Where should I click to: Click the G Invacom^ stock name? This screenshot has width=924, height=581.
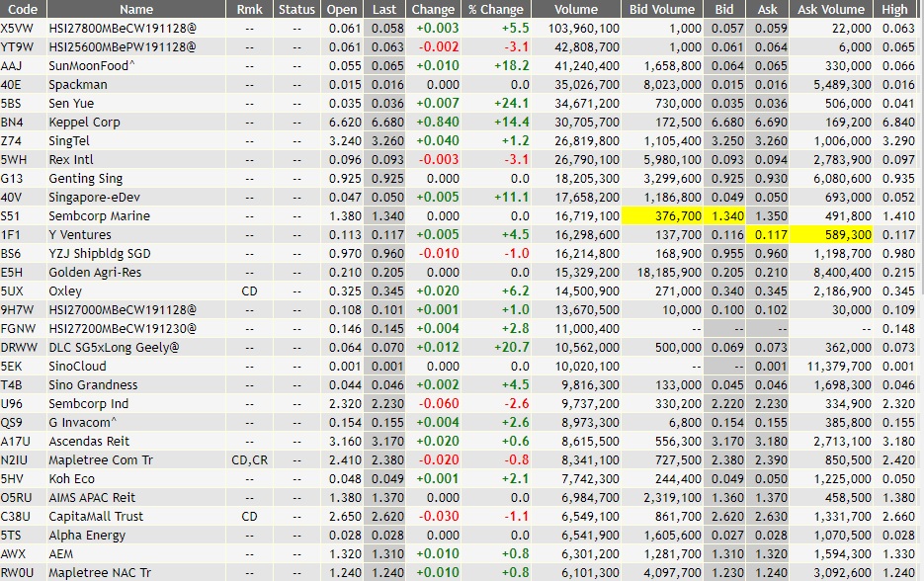[82, 423]
